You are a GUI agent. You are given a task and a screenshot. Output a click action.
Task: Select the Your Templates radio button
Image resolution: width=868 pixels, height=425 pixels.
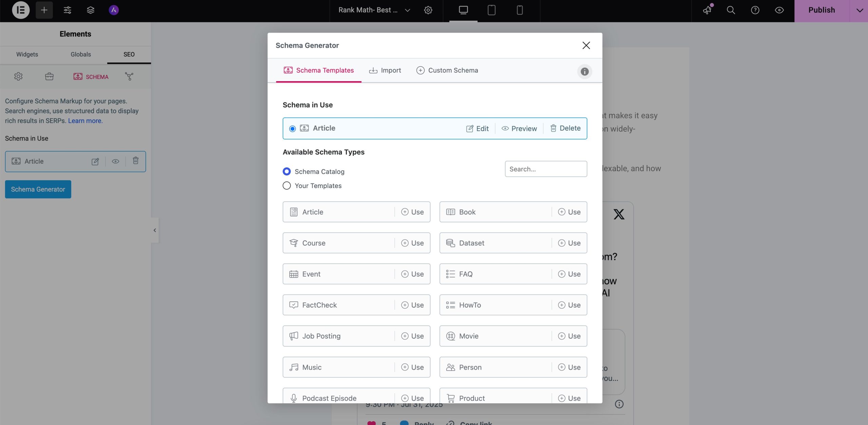pyautogui.click(x=287, y=186)
